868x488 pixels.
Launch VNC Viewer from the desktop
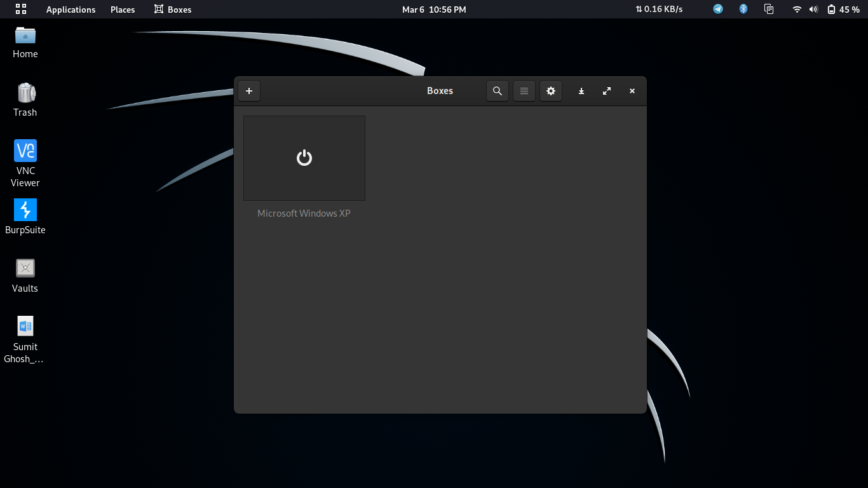point(25,151)
